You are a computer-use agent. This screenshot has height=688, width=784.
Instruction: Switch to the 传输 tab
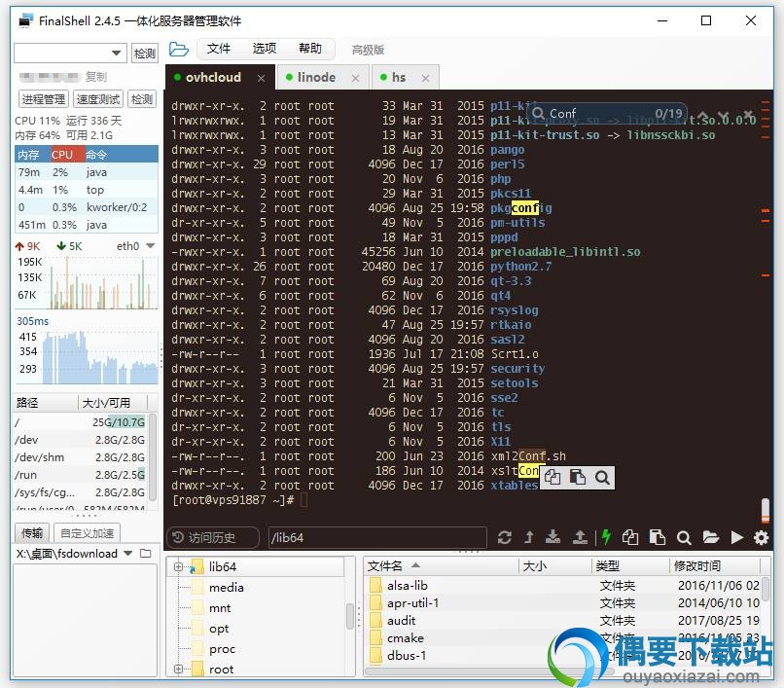click(x=32, y=533)
